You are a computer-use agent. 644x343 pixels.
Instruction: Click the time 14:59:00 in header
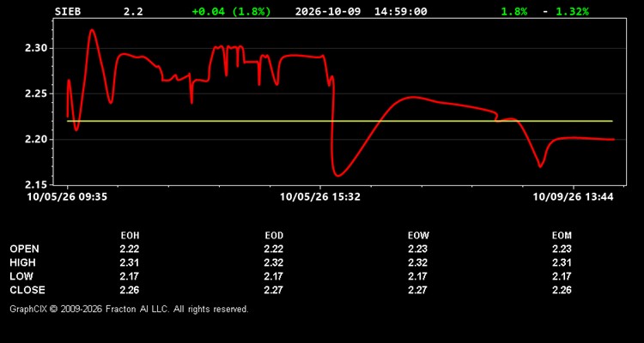coord(400,11)
